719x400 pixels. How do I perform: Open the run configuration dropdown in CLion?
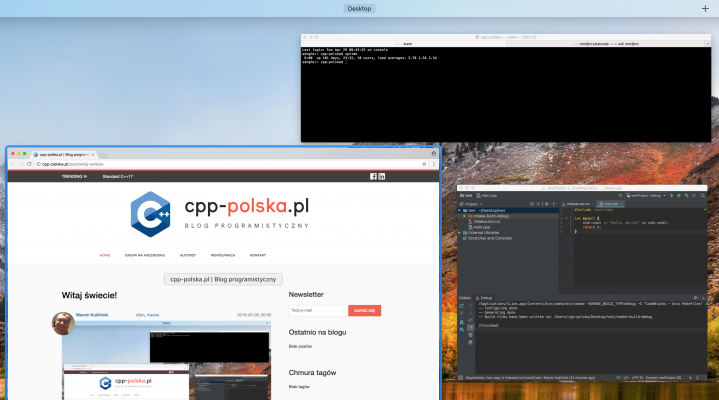(x=647, y=196)
